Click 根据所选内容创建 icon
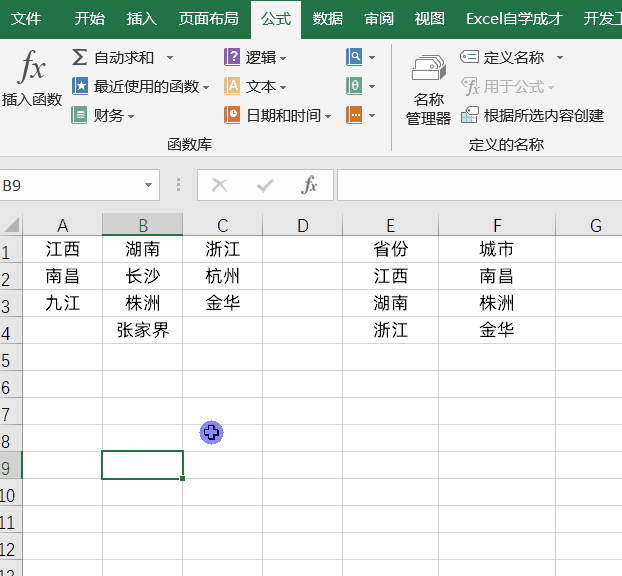This screenshot has width=622, height=576. click(x=470, y=115)
